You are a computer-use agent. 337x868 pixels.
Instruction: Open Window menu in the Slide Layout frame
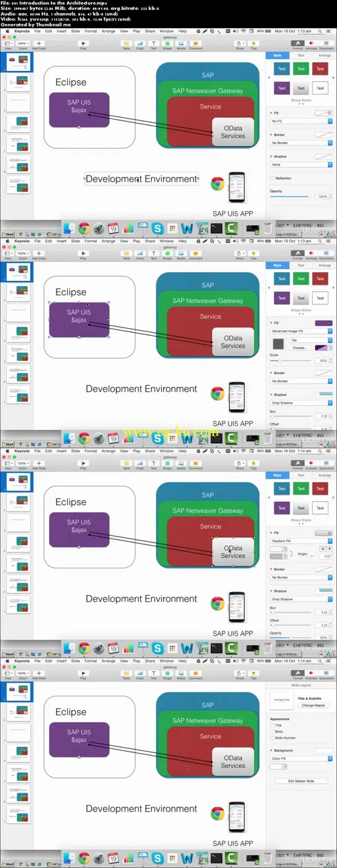(167, 662)
